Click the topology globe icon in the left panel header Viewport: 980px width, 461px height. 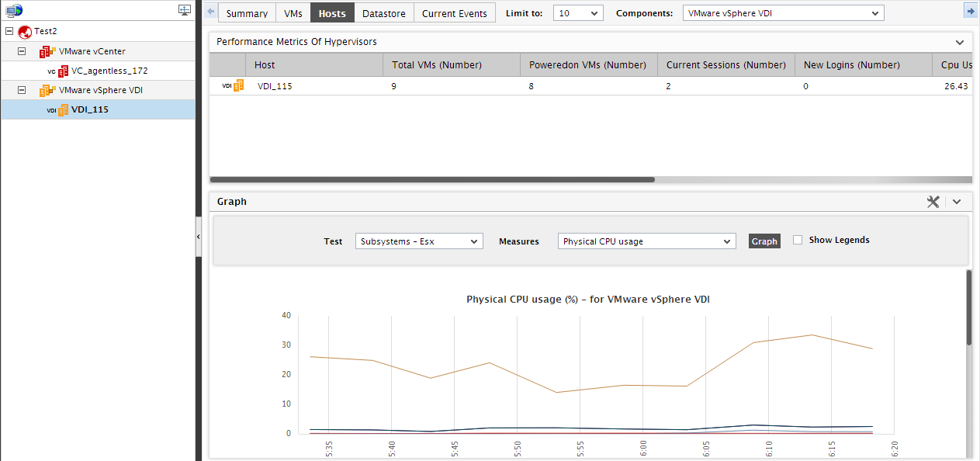(14, 11)
